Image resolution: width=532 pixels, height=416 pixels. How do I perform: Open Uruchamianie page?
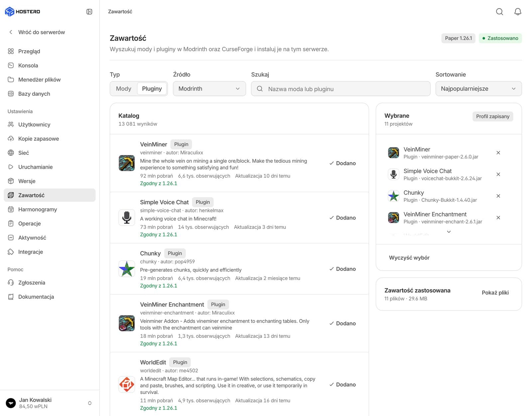[x=50, y=167]
